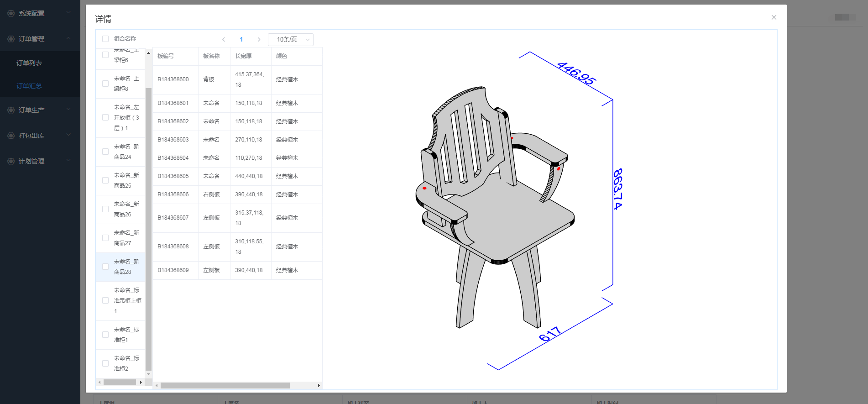The height and width of the screenshot is (404, 868).
Task: Click the 打包出库 sidebar icon
Action: click(11, 136)
